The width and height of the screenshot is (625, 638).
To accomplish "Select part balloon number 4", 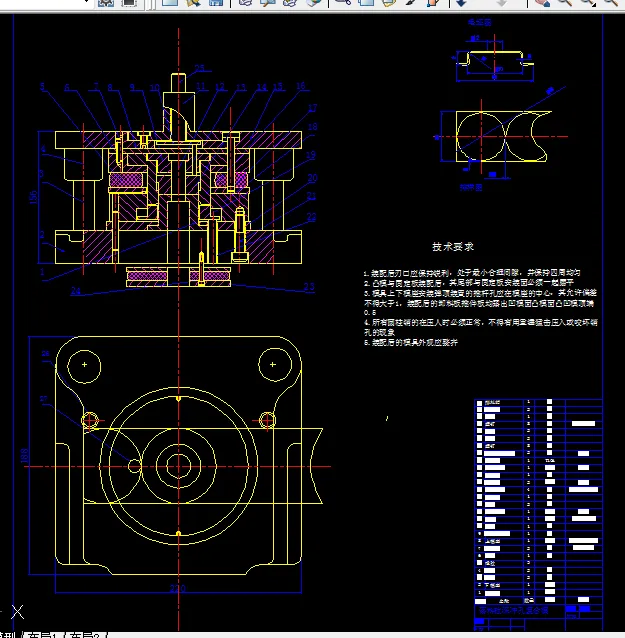I will tap(43, 149).
